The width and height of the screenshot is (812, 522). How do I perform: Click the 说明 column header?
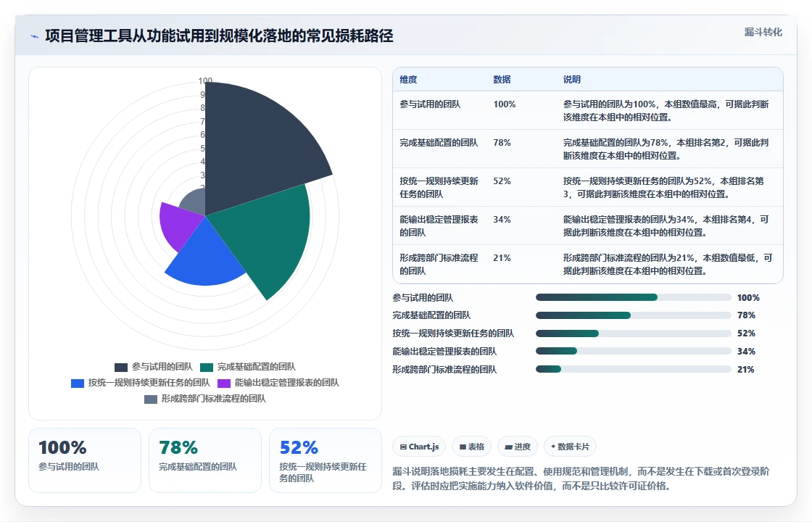click(x=572, y=79)
